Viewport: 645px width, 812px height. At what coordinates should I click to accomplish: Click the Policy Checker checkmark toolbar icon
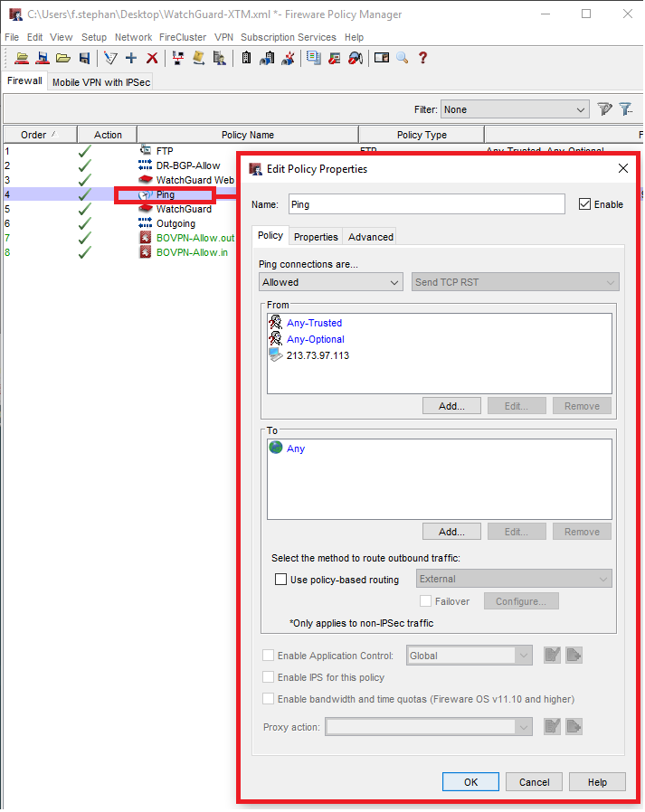coord(110,58)
